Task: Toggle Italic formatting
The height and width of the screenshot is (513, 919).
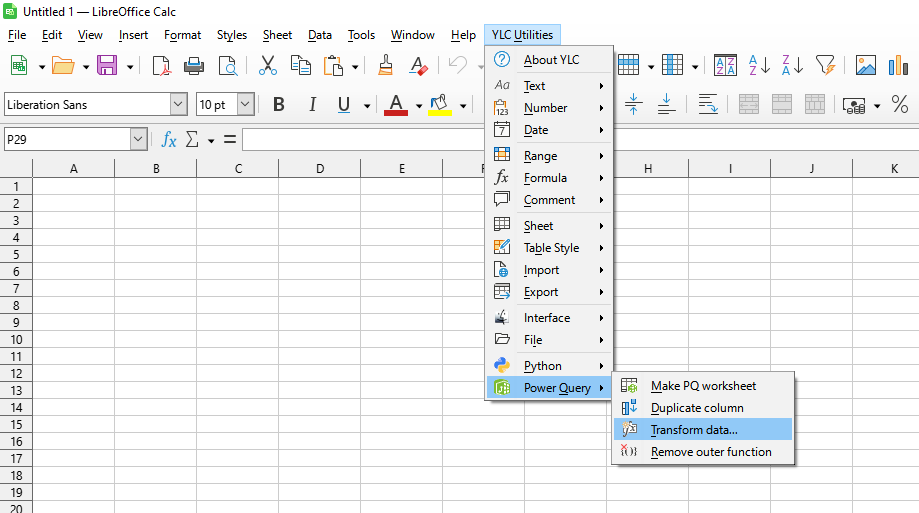Action: pyautogui.click(x=312, y=105)
